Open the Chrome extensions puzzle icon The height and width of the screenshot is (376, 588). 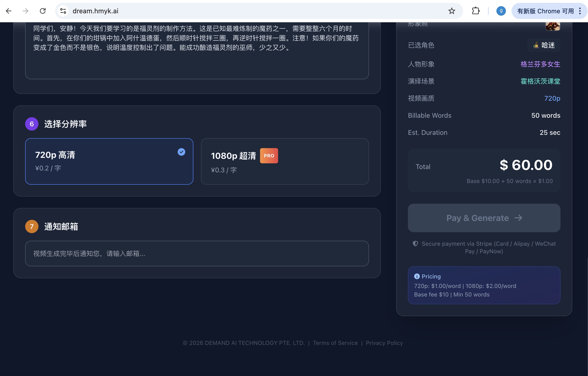pos(476,11)
